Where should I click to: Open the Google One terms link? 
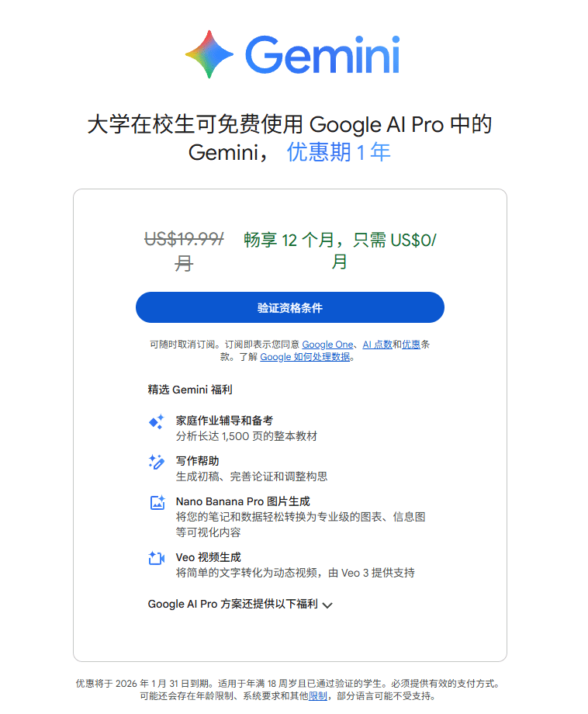click(327, 345)
